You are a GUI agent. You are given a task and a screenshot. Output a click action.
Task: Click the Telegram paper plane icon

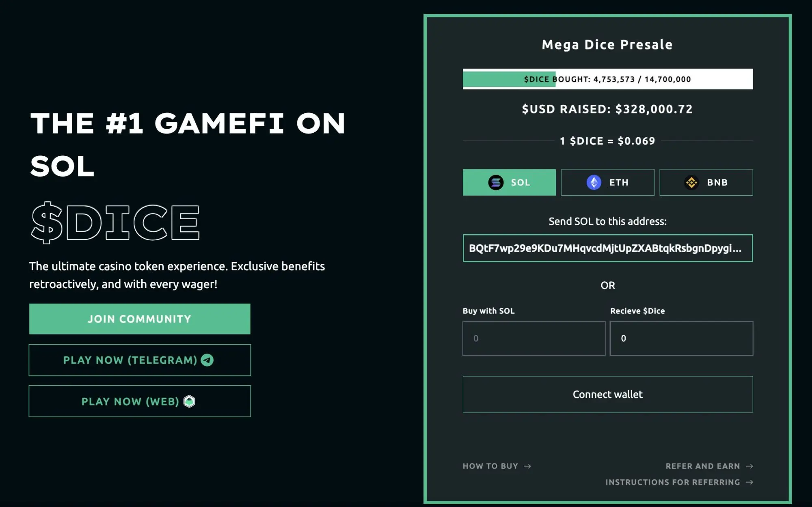tap(207, 360)
